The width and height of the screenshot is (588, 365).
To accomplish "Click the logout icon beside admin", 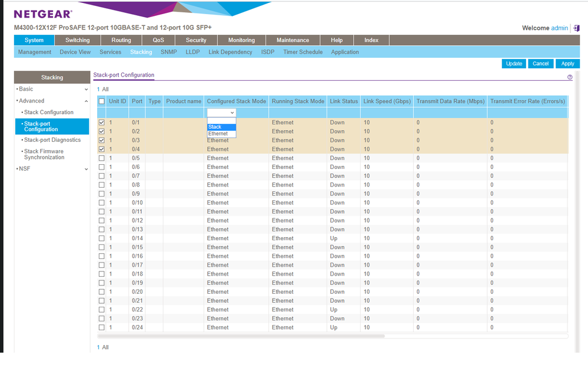I will 576,28.
